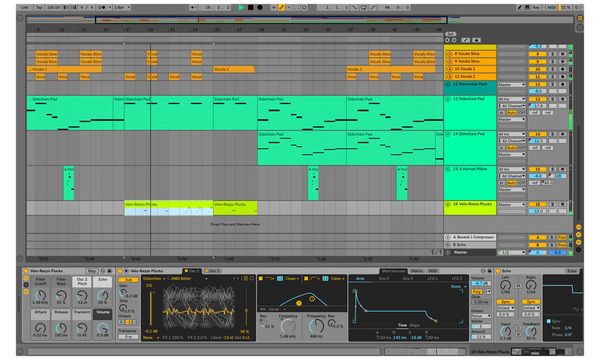Click the filter 1 Frequency knob

click(x=288, y=326)
